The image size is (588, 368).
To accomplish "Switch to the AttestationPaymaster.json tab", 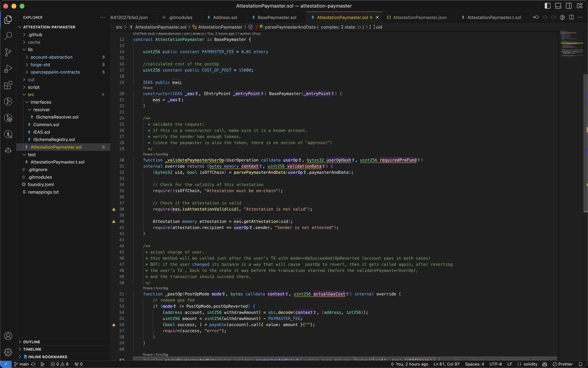I will [419, 17].
